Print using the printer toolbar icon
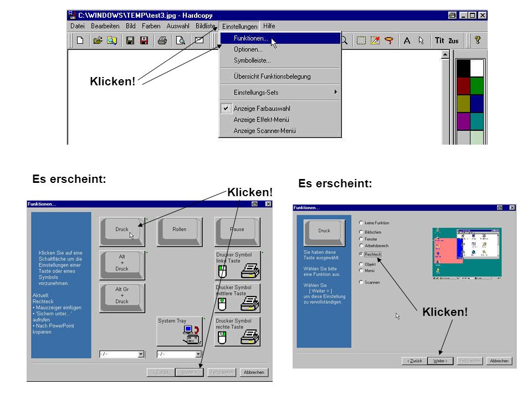Image resolution: width=532 pixels, height=399 pixels. click(x=162, y=40)
